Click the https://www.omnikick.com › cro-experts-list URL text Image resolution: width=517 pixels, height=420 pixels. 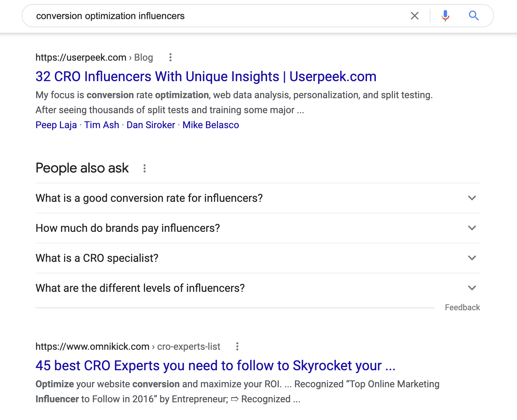(x=128, y=346)
